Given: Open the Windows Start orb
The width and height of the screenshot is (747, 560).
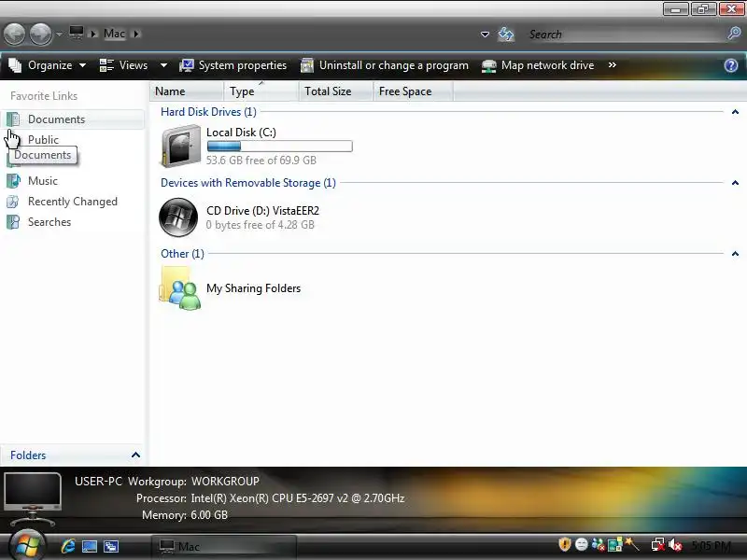Looking at the screenshot, I should pyautogui.click(x=27, y=546).
